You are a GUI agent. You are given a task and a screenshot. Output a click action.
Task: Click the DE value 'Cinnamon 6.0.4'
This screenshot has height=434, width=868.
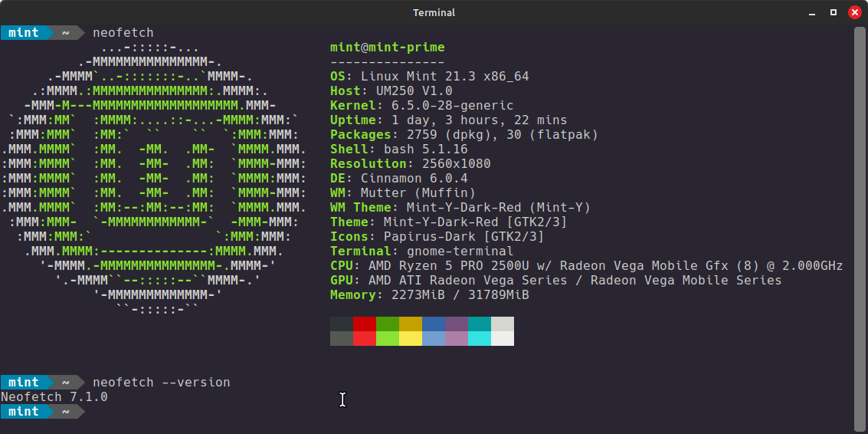click(x=414, y=179)
